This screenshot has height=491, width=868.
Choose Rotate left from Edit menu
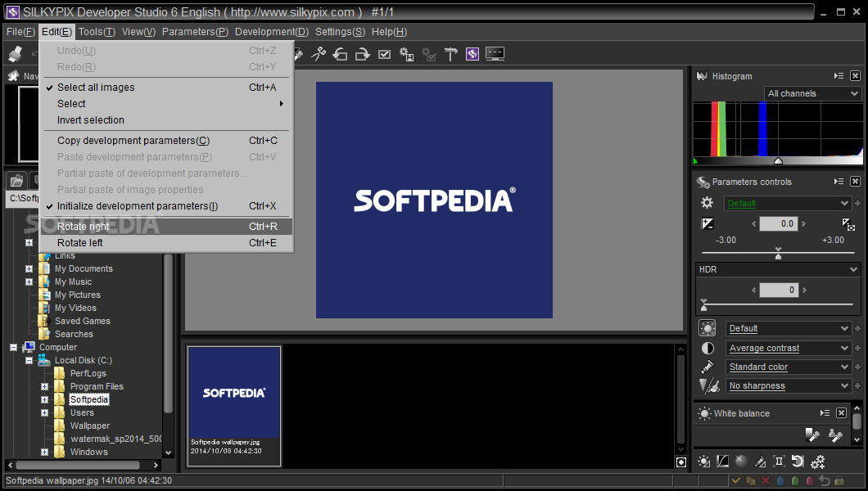coord(166,243)
